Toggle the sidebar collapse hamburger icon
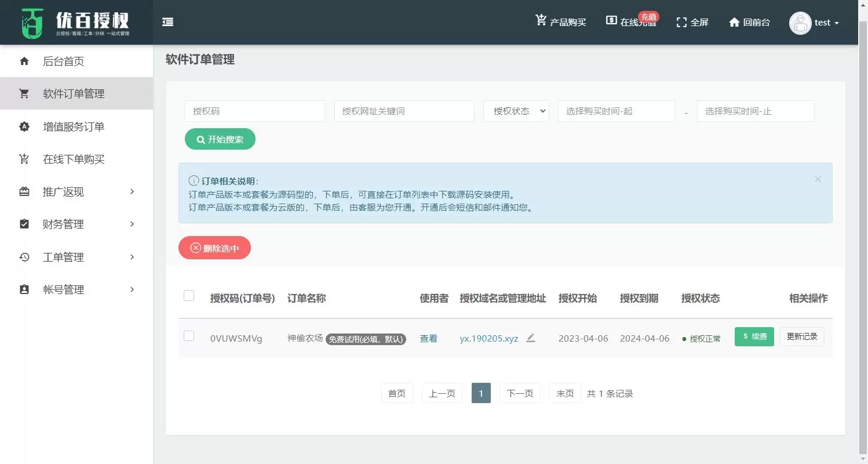Viewport: 868px width, 464px height. point(168,22)
